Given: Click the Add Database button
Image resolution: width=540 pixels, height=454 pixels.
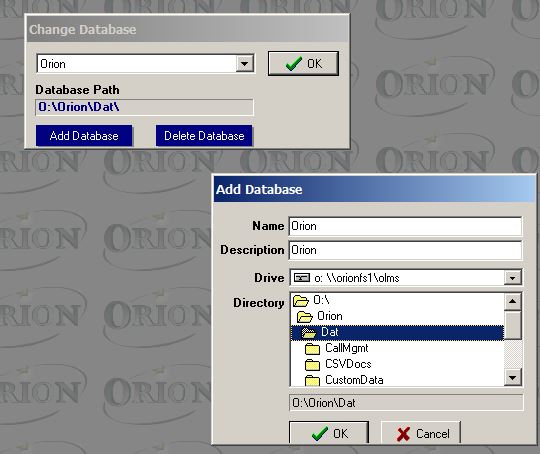Looking at the screenshot, I should [x=84, y=136].
